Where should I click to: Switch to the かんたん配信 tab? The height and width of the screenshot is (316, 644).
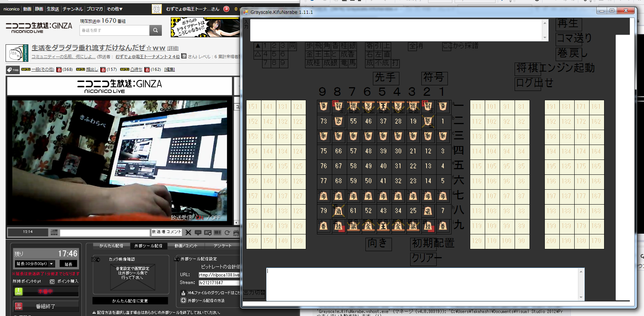(x=111, y=246)
